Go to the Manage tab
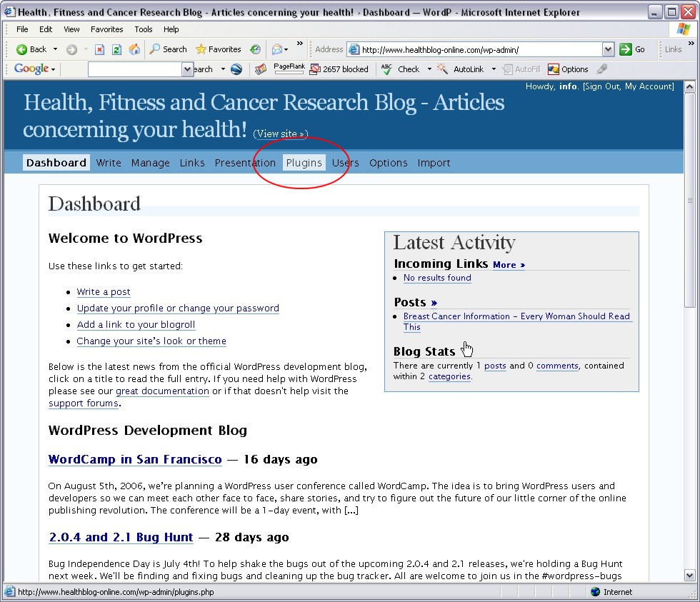Image resolution: width=700 pixels, height=602 pixels. click(151, 163)
